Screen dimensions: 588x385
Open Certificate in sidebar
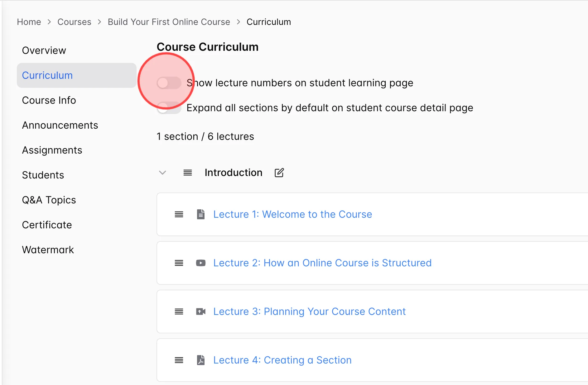click(x=77, y=225)
